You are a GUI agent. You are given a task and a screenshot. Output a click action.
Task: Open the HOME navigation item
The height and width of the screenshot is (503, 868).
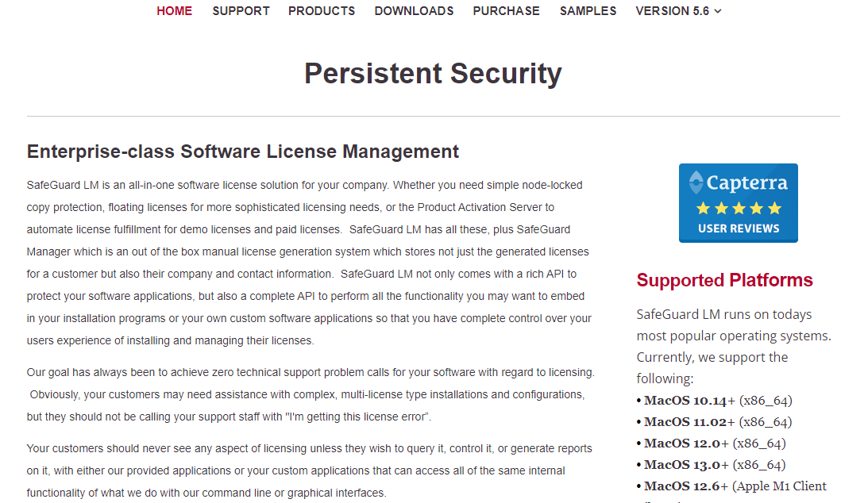[174, 11]
